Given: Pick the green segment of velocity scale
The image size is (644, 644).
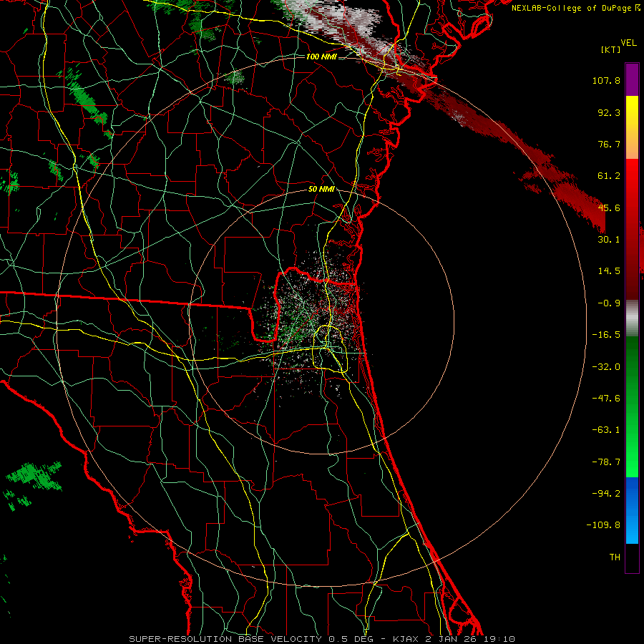Looking at the screenshot, I should (x=632, y=406).
